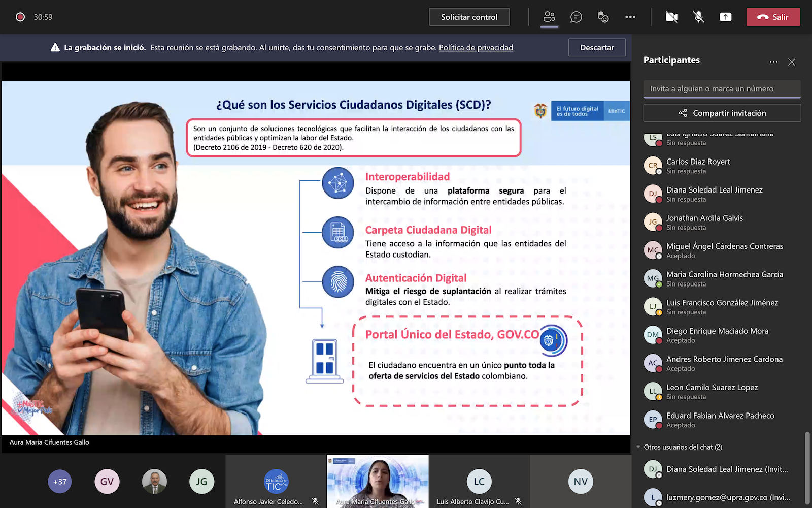Select participant Miguel Ángel Cárdenas Contreras

[x=722, y=250]
